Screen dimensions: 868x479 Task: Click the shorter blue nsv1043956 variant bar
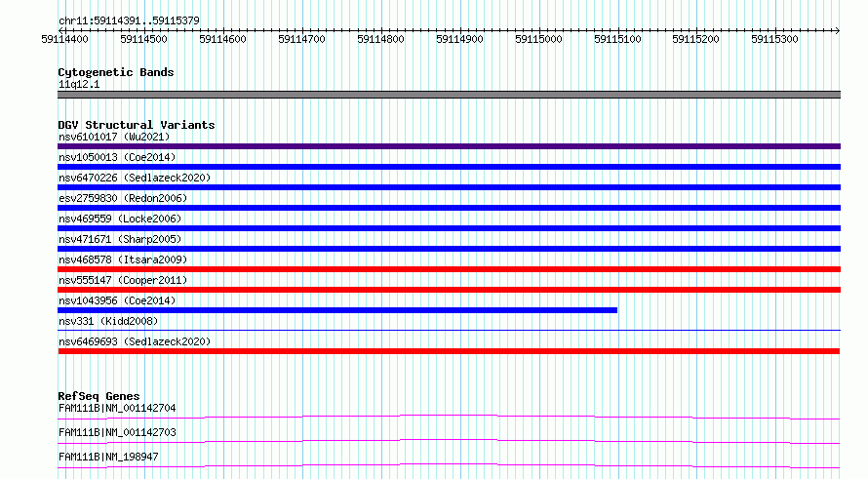point(337,310)
